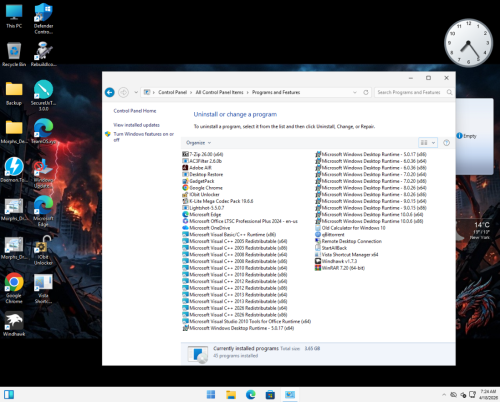Open the Windhawk desktop shortcut
This screenshot has width=500, height=402.
click(x=14, y=324)
